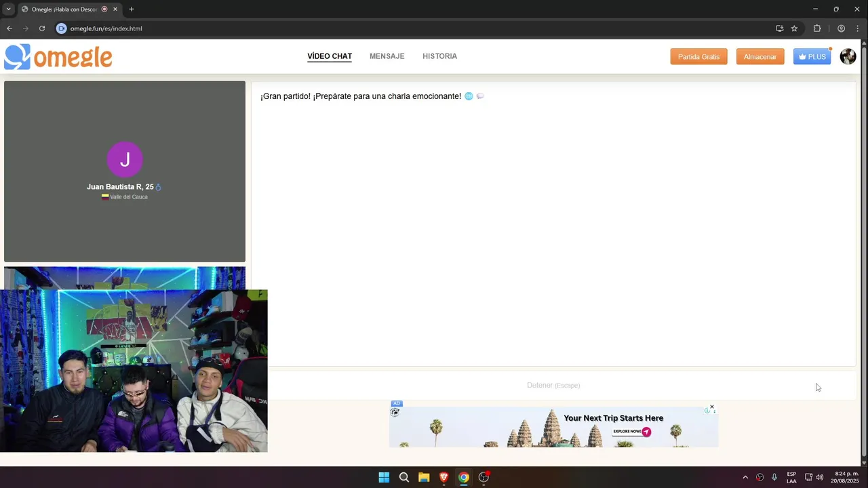Click the ESP LAA language indicator
868x488 pixels.
[x=791, y=477]
